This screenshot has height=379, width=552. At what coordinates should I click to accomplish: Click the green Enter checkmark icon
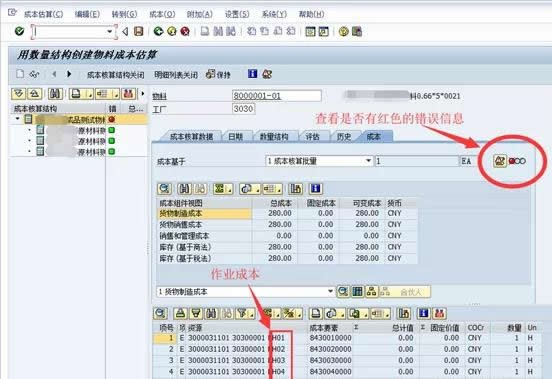(19, 31)
